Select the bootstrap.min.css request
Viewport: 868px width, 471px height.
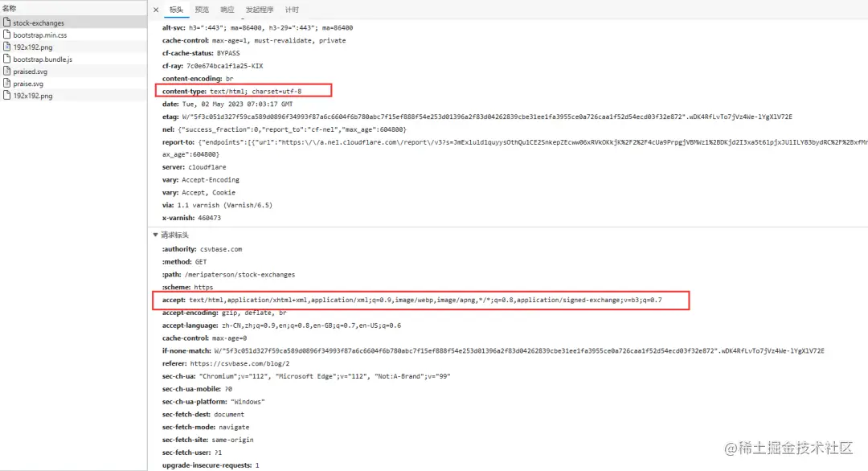pyautogui.click(x=74, y=35)
